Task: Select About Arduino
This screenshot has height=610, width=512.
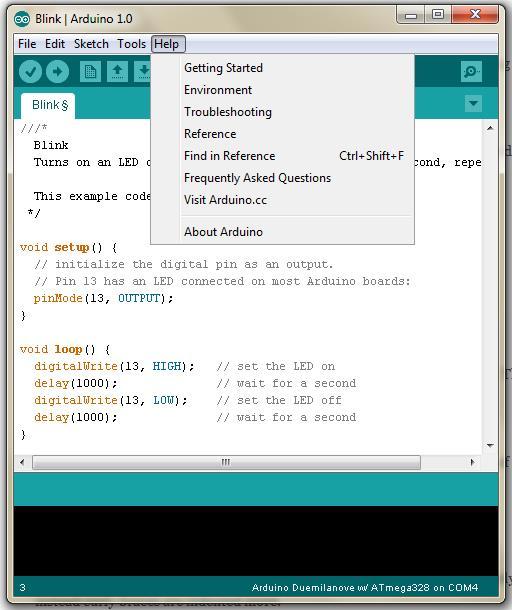Action: click(282, 232)
